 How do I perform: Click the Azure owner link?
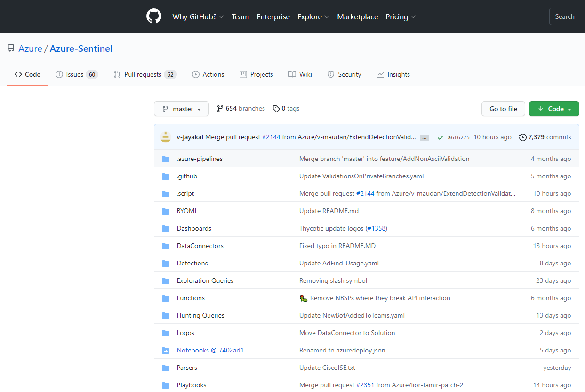(30, 48)
